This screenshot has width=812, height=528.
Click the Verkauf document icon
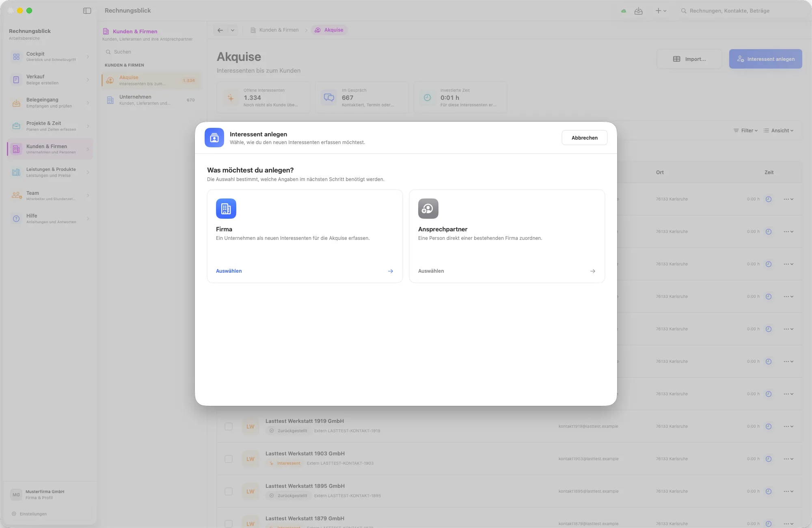[16, 80]
